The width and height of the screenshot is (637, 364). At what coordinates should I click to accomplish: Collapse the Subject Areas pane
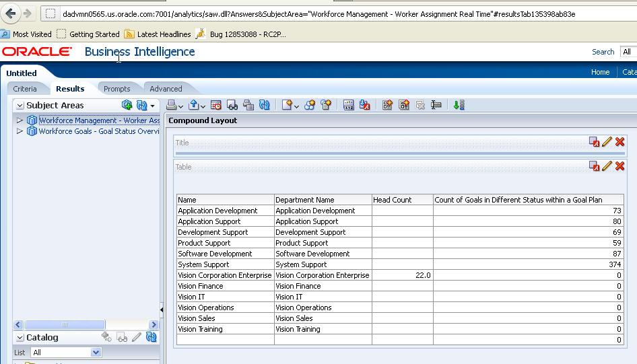pos(20,106)
